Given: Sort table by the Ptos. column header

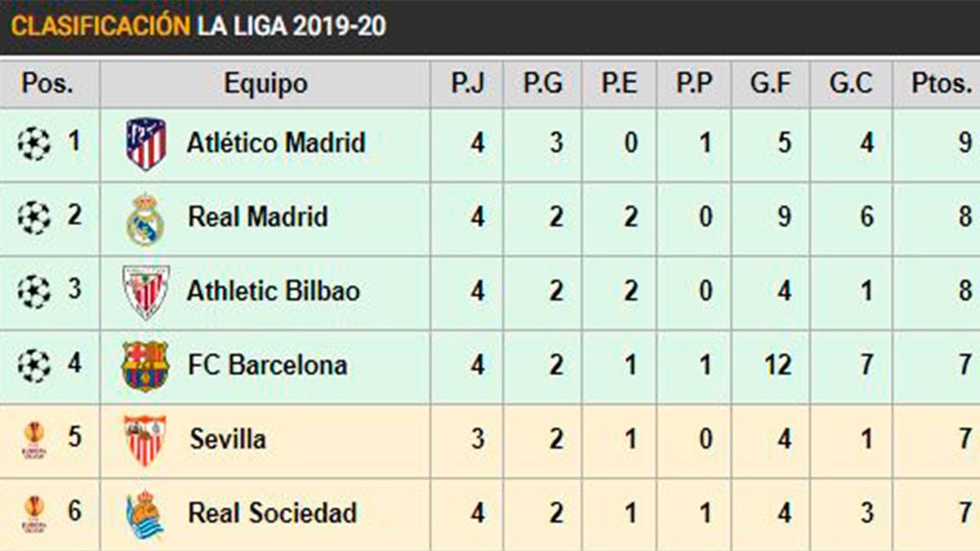Looking at the screenshot, I should (942, 83).
